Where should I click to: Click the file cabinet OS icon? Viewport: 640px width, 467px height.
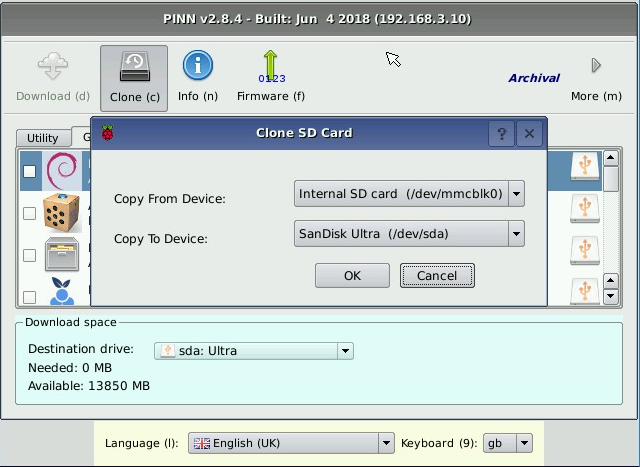coord(62,255)
